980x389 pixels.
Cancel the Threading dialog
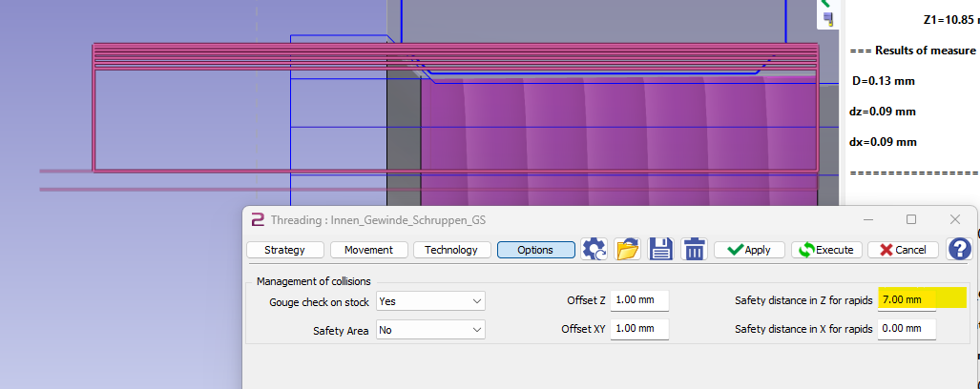[904, 250]
